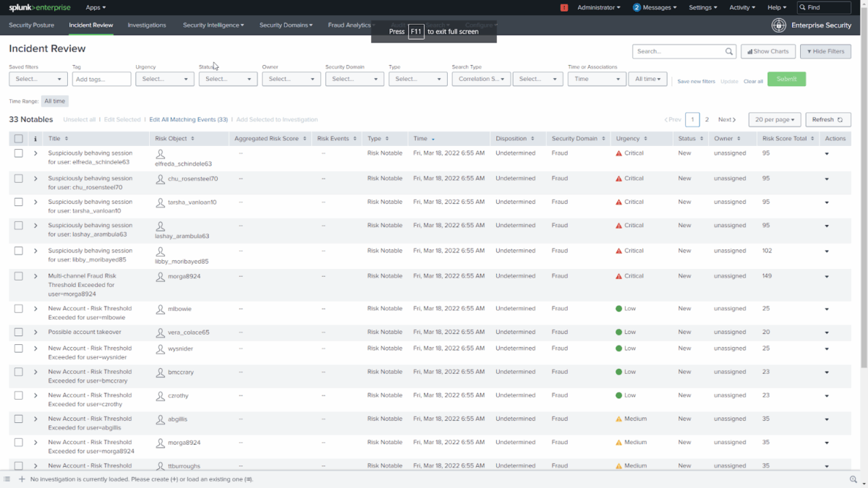This screenshot has width=868, height=488.
Task: Open the 20 per page dropdown
Action: point(775,120)
